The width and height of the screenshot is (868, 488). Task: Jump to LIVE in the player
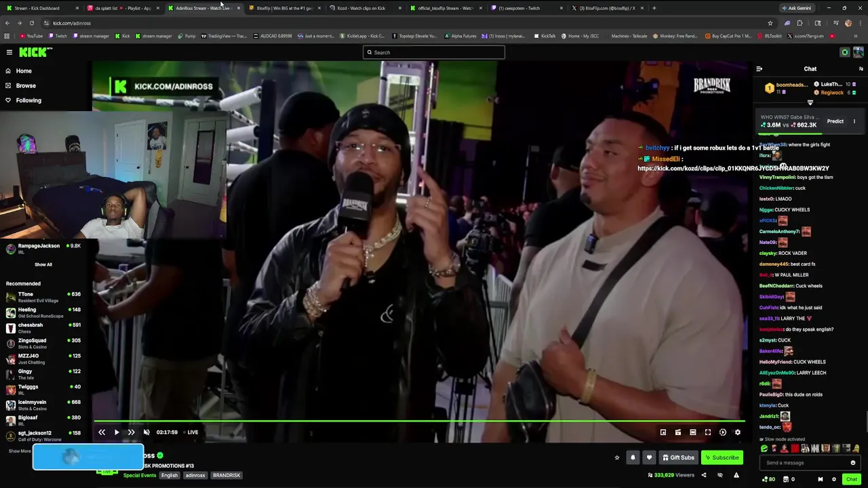coord(193,432)
